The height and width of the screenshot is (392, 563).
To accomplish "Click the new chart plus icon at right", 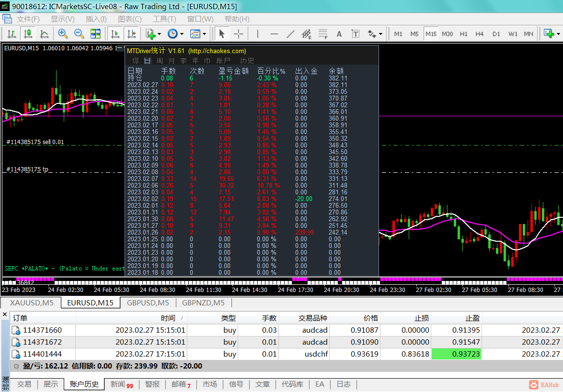I will point(549,34).
